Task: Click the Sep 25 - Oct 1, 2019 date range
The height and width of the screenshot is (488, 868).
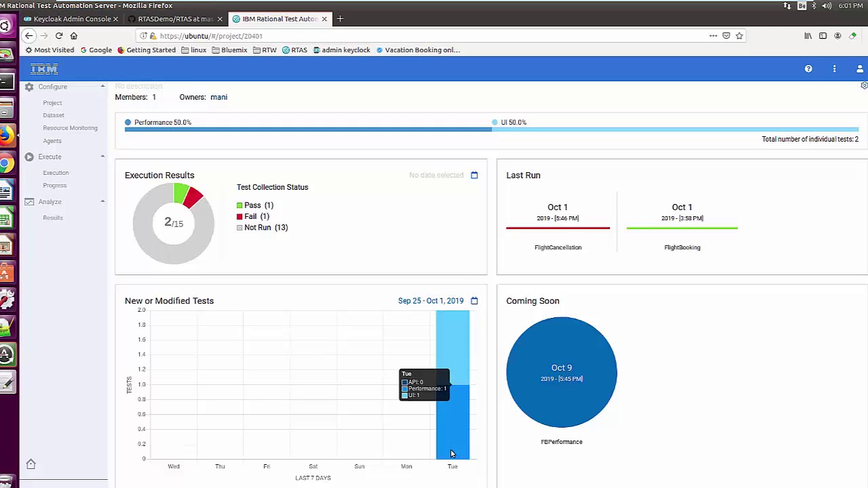Action: 431,300
